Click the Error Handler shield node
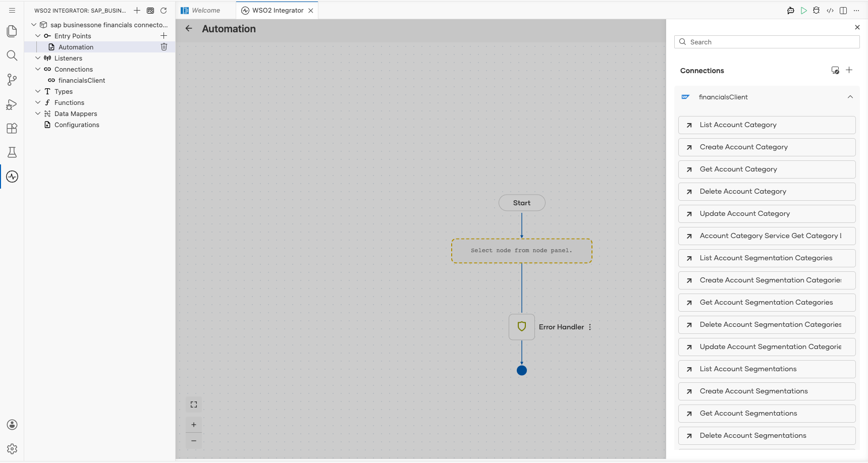 tap(522, 327)
